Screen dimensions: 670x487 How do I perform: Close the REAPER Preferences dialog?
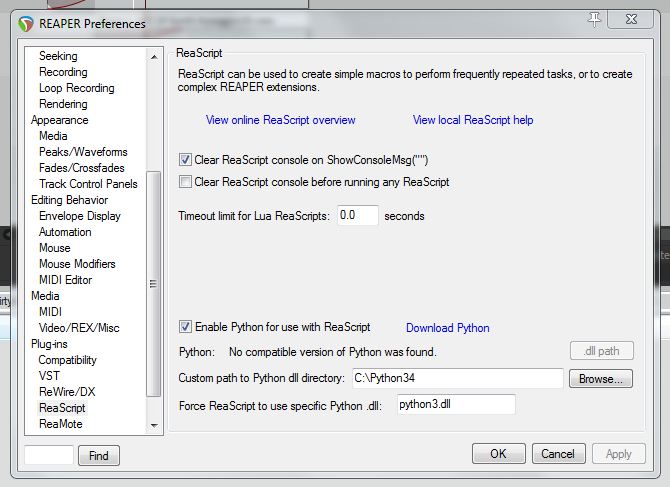[631, 19]
